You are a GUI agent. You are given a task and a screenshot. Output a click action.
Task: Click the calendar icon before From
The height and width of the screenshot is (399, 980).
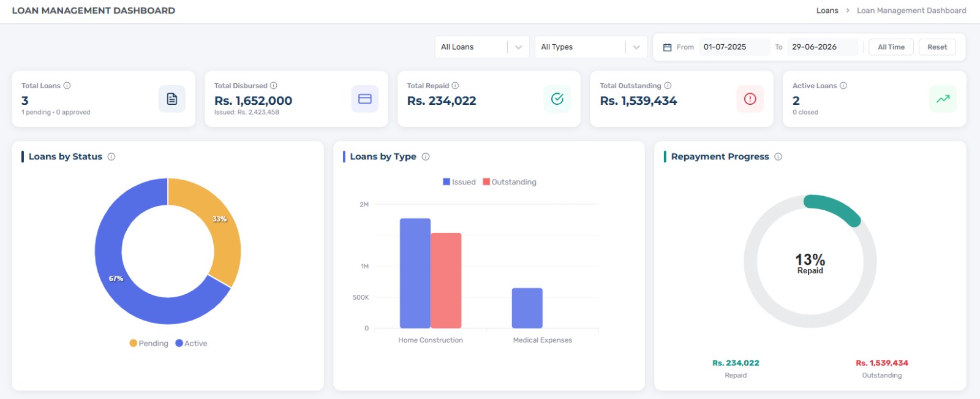pos(668,47)
